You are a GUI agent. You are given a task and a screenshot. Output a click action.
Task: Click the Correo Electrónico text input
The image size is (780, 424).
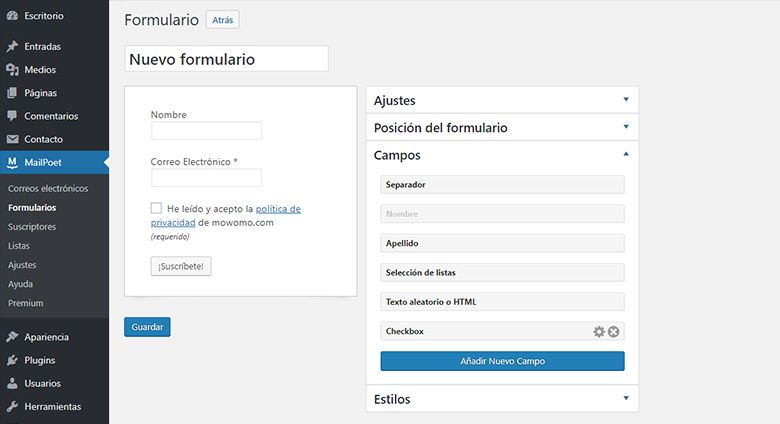tap(206, 178)
